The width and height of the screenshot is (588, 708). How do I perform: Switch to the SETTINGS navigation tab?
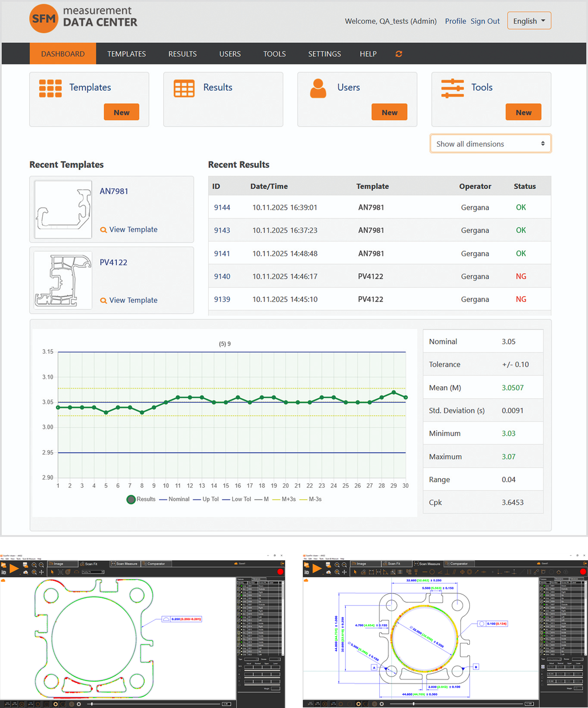tap(324, 54)
